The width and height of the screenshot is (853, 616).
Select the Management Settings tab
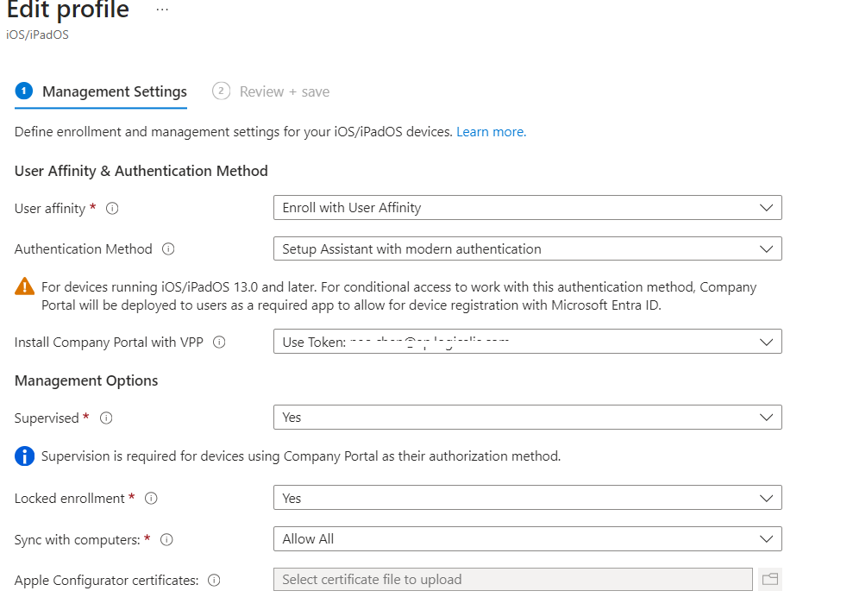coord(114,91)
